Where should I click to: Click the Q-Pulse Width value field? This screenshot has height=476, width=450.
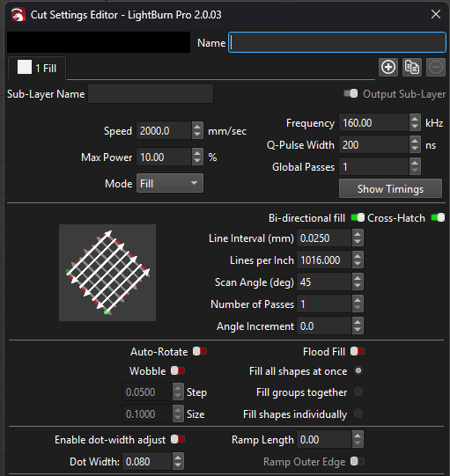tap(374, 145)
